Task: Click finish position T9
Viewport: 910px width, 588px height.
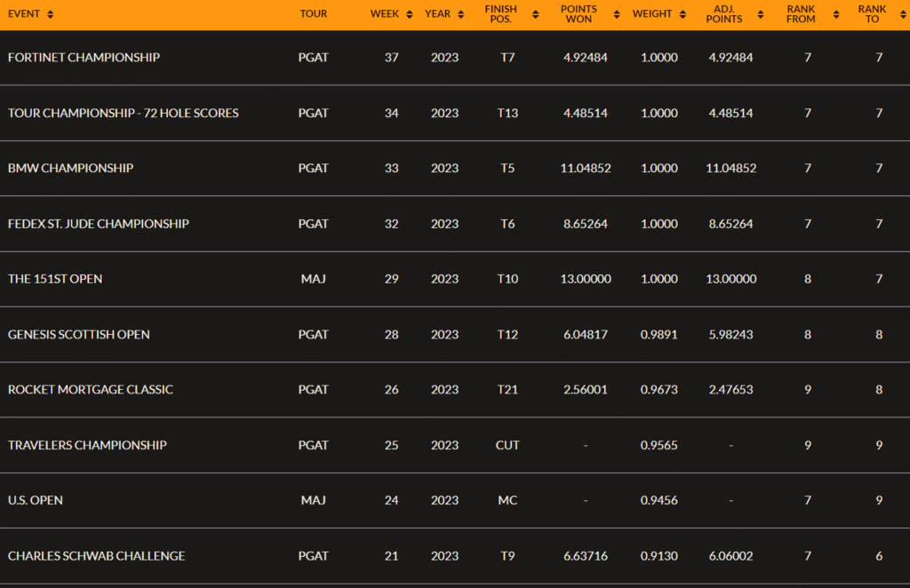Action: tap(507, 556)
